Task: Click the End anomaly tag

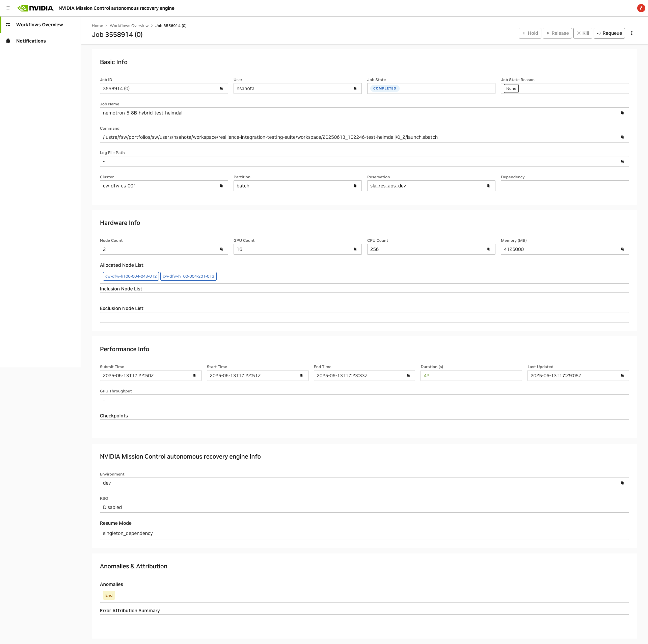Action: coord(109,595)
